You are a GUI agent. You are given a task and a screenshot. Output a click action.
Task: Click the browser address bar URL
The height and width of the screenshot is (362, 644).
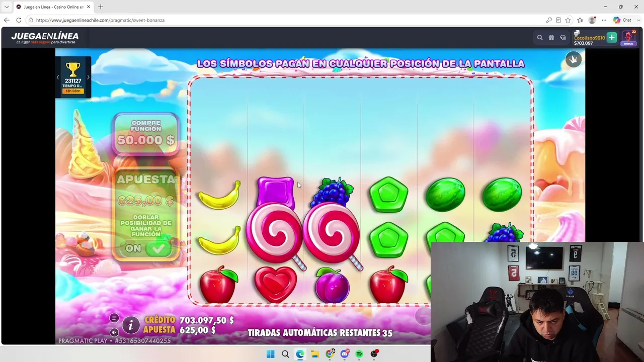(100, 20)
